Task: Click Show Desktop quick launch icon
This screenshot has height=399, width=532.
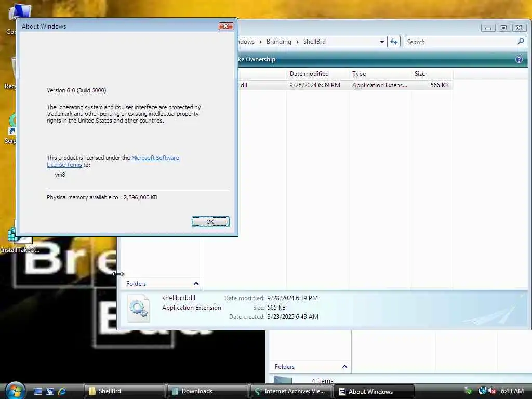Action: pos(37,391)
